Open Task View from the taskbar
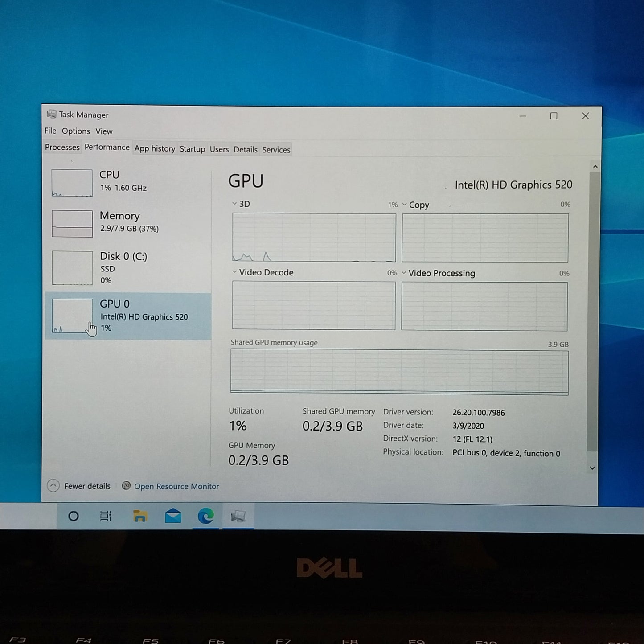644x644 pixels. (x=106, y=516)
